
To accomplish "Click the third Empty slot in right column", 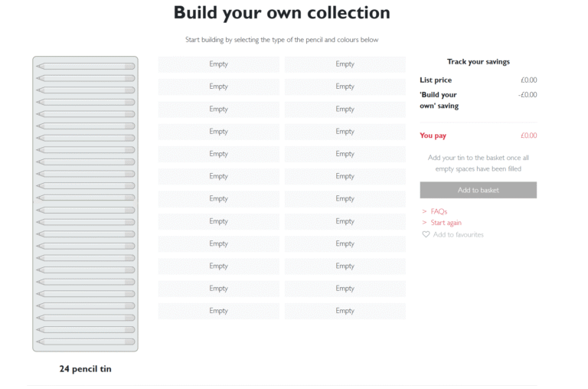I will pyautogui.click(x=345, y=109).
